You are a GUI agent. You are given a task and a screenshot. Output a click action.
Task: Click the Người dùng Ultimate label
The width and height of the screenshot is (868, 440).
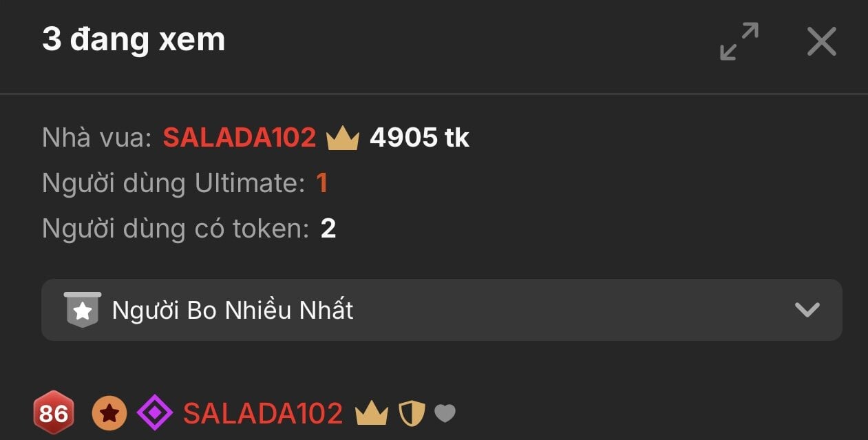tap(173, 183)
